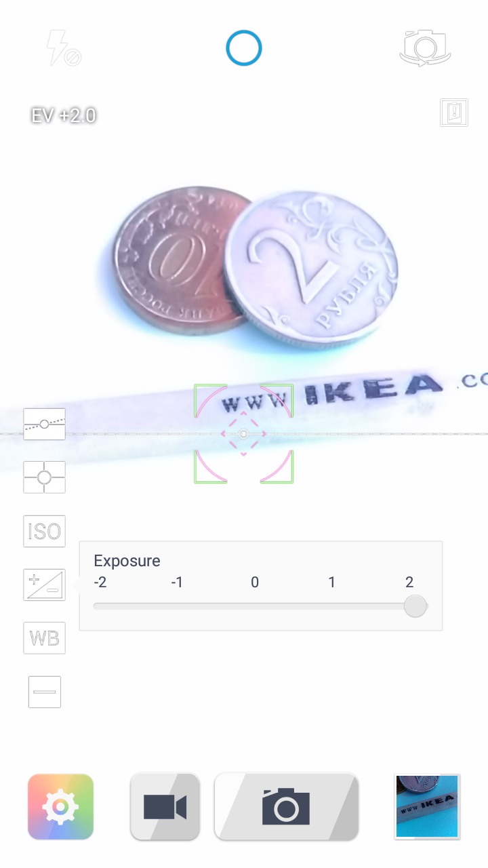Open the ISO settings
The height and width of the screenshot is (868, 488).
[x=45, y=531]
